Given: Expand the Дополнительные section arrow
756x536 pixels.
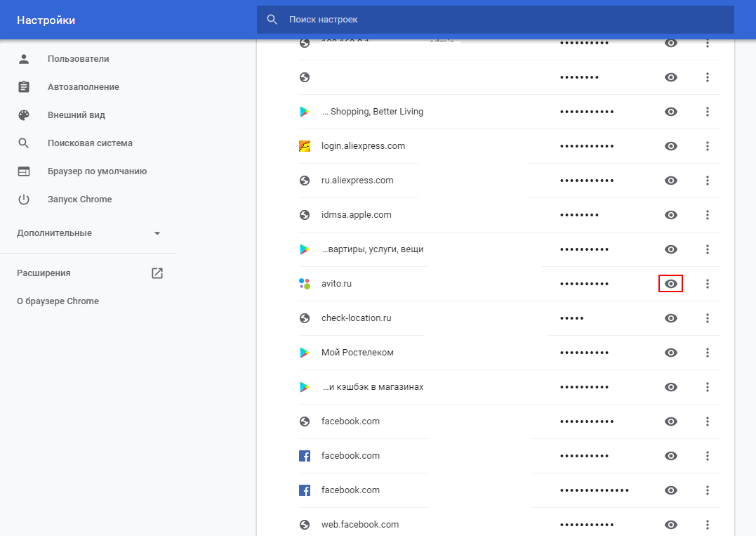Looking at the screenshot, I should coord(157,233).
